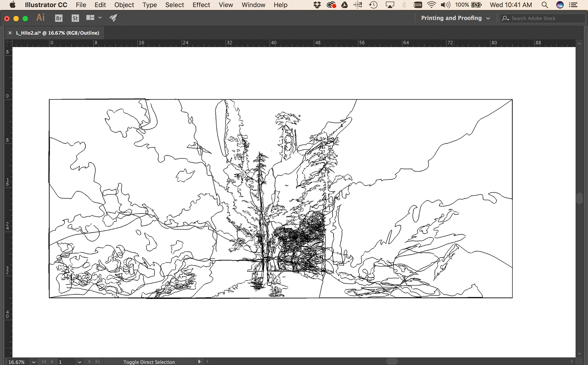
Task: Open the zoom level dropdown arrow
Action: [34, 362]
